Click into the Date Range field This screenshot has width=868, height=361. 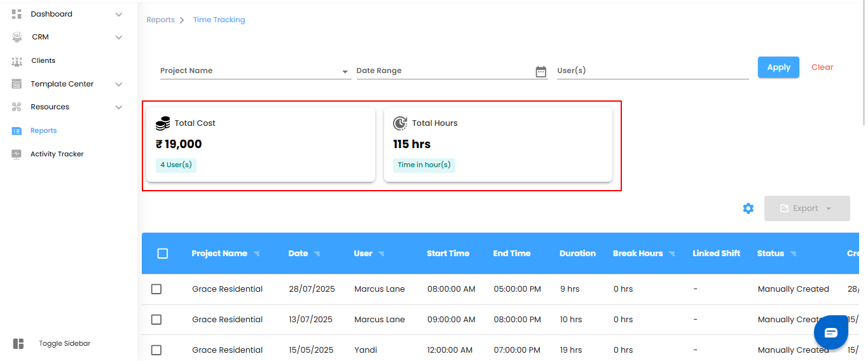click(451, 71)
